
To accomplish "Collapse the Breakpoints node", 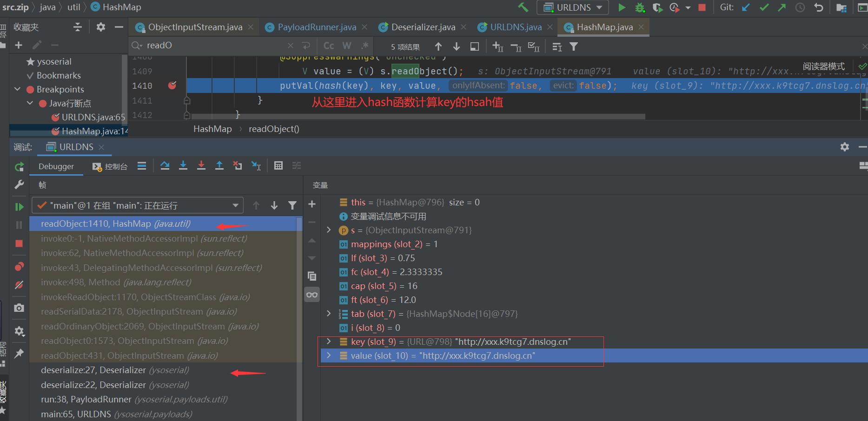I will (x=17, y=89).
